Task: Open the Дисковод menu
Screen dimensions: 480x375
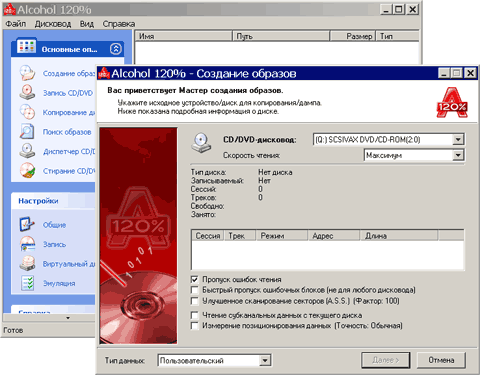Action: 53,24
